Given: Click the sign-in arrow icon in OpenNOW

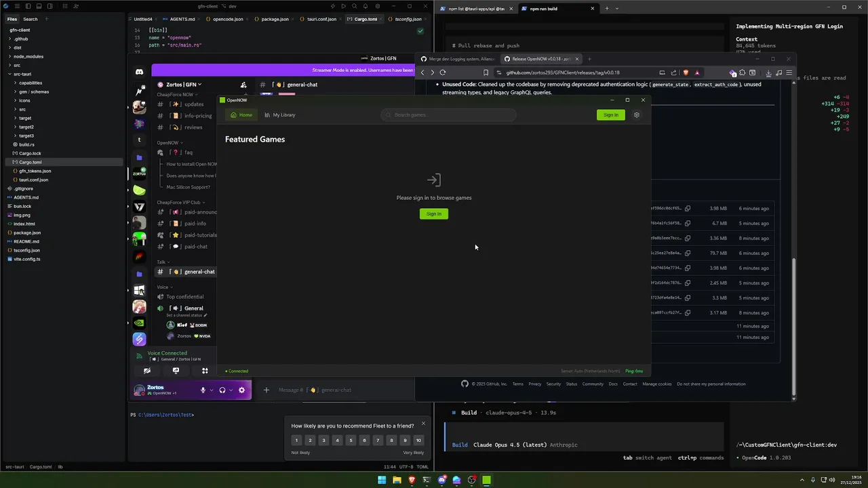Looking at the screenshot, I should pos(434,180).
